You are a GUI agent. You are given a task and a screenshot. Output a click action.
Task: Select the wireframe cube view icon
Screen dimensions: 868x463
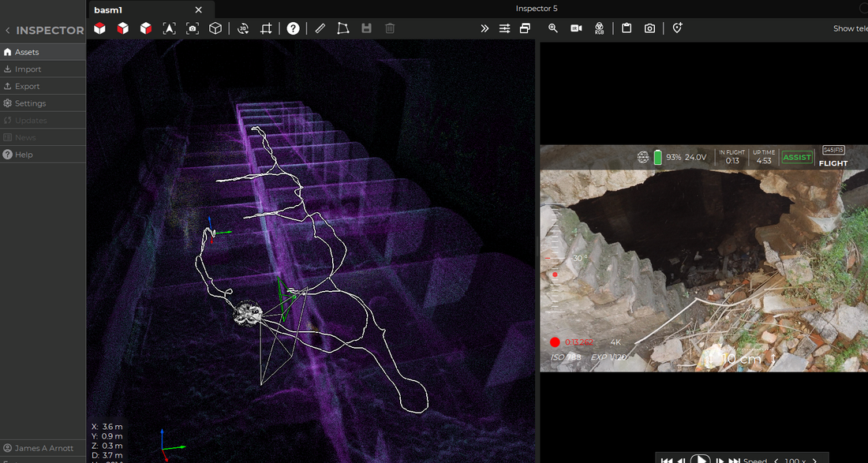[215, 28]
